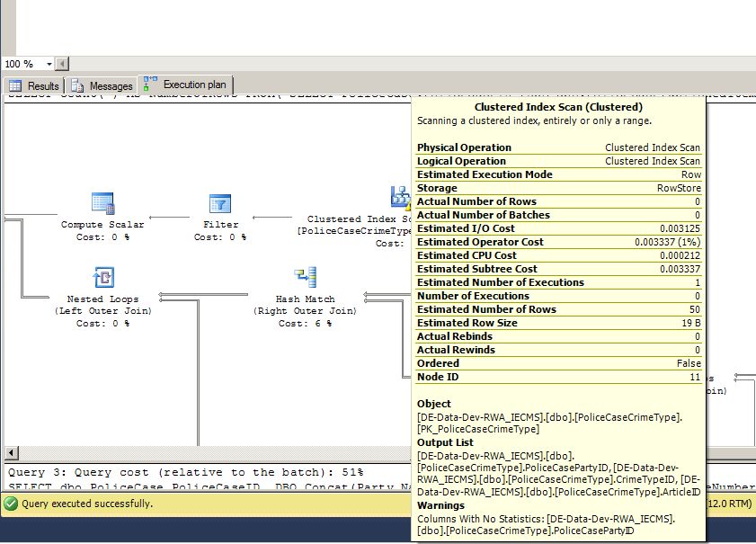Click the '(Left Outer Join)' label

point(103,310)
